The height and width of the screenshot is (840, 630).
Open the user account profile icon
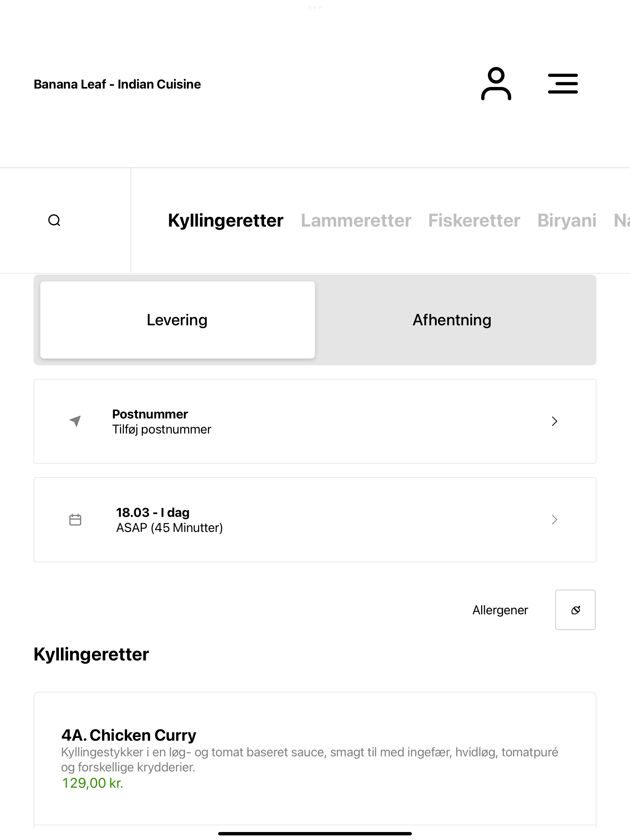pyautogui.click(x=496, y=84)
